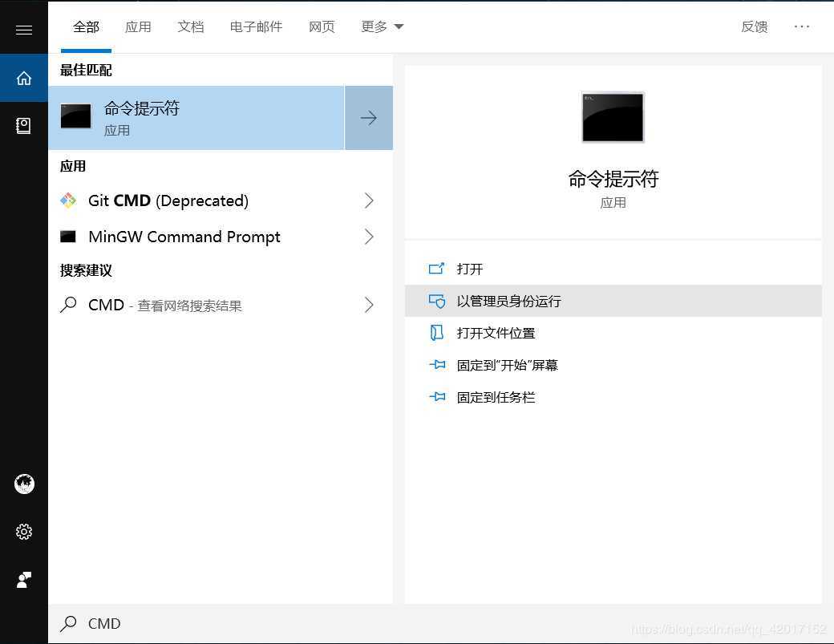Click the open file location icon
Viewport: 834px width, 644px height.
[x=437, y=333]
